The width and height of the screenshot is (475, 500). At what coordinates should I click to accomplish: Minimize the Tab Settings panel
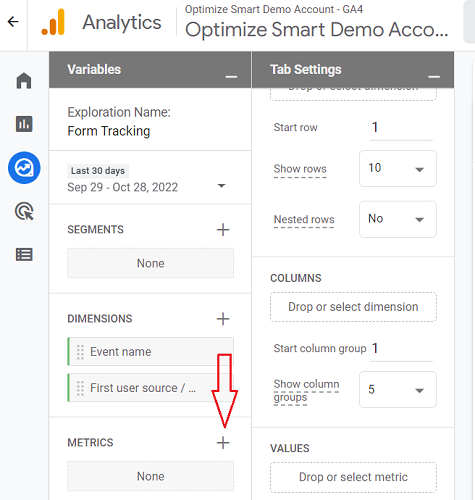[434, 77]
